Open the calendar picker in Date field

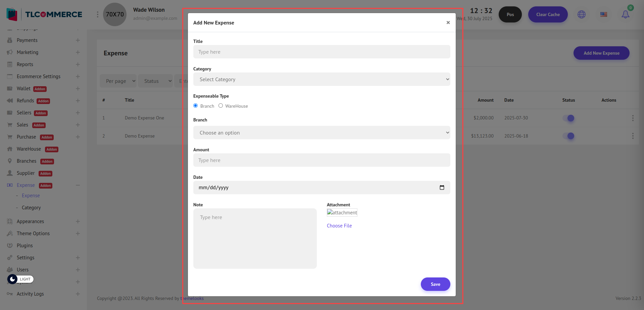click(442, 188)
